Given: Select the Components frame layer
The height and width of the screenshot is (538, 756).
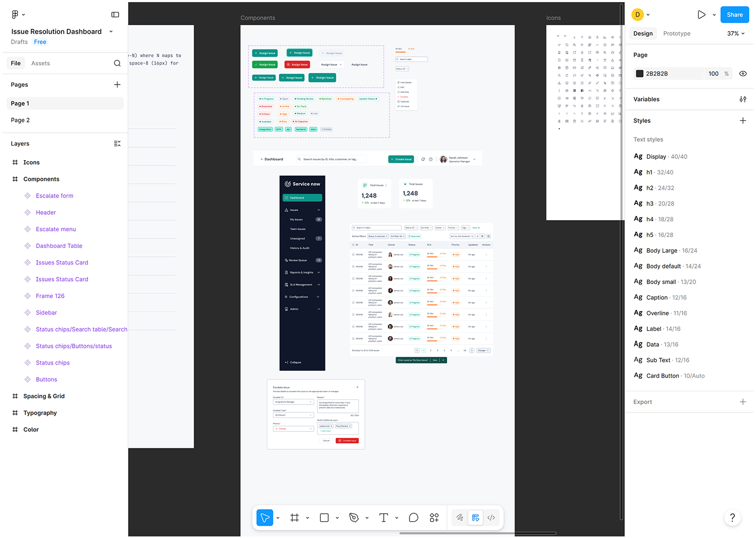Looking at the screenshot, I should 41,179.
